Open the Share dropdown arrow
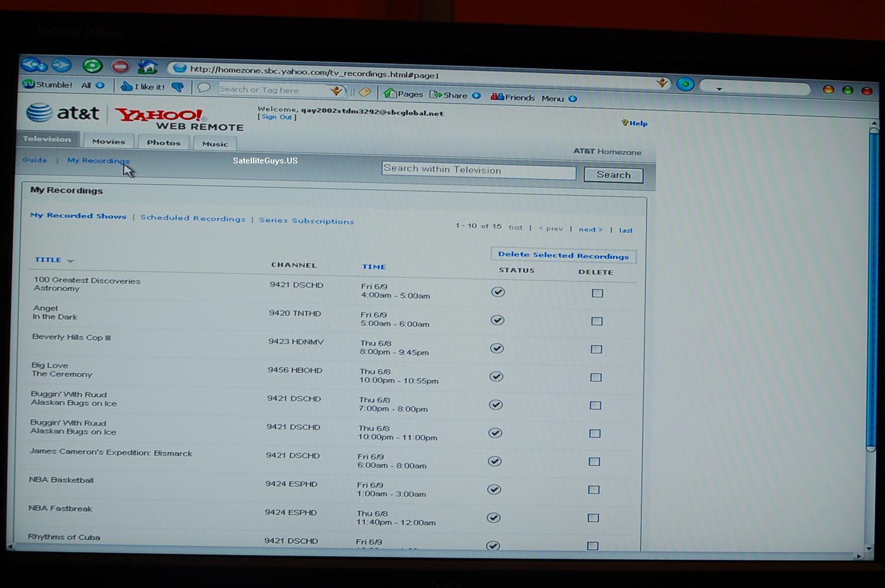The height and width of the screenshot is (588, 885). click(476, 96)
